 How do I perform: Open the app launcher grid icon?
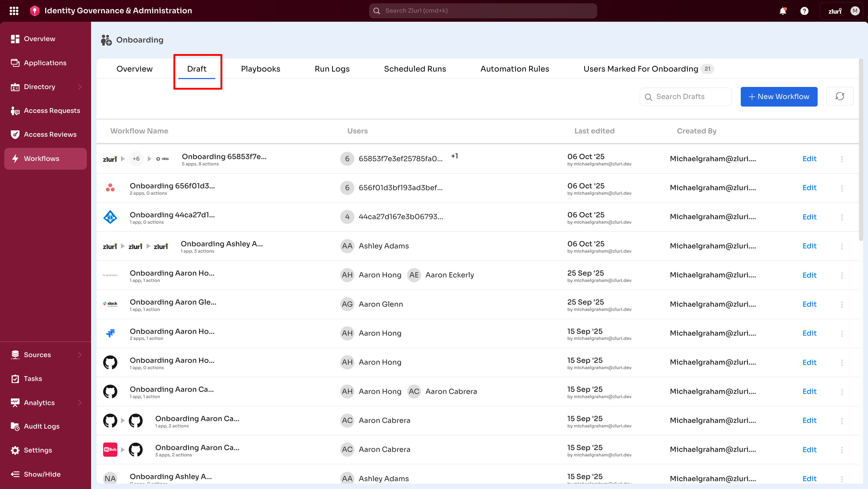pos(14,11)
